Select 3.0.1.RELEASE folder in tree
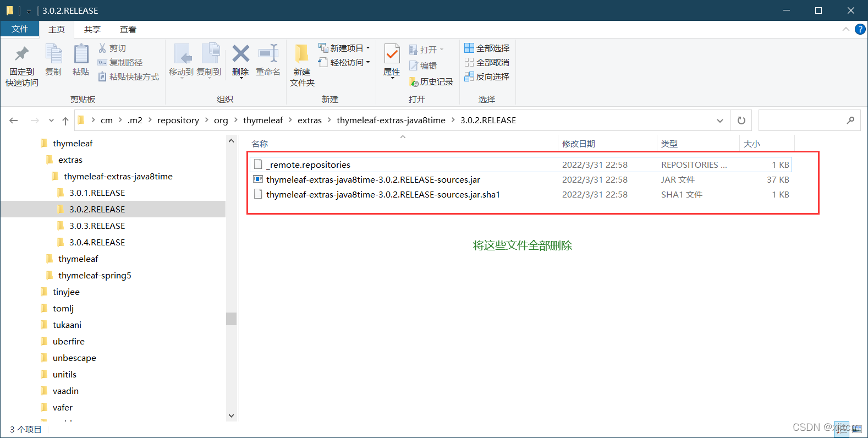The height and width of the screenshot is (438, 868). pyautogui.click(x=97, y=193)
